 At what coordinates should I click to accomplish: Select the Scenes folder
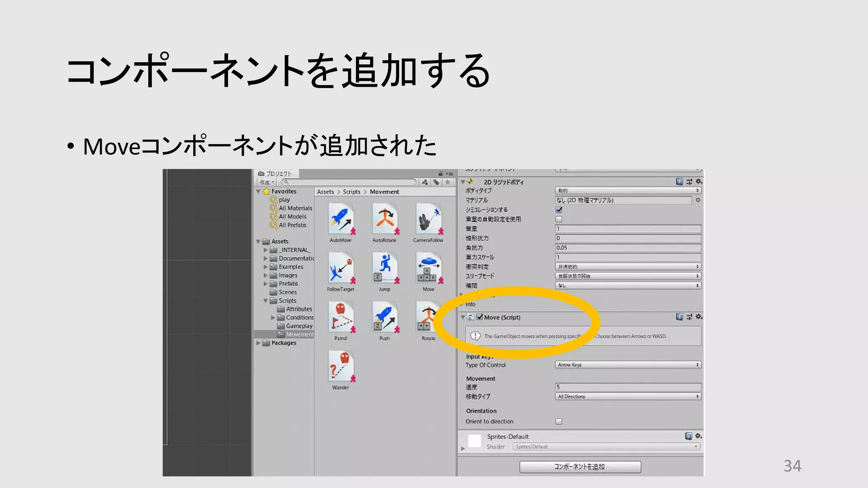pyautogui.click(x=288, y=292)
